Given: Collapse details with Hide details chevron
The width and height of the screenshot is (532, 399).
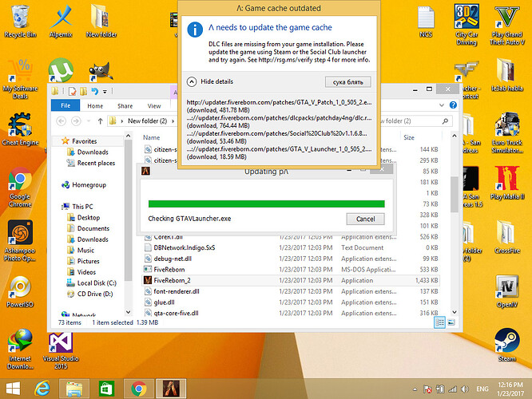Looking at the screenshot, I should (192, 81).
